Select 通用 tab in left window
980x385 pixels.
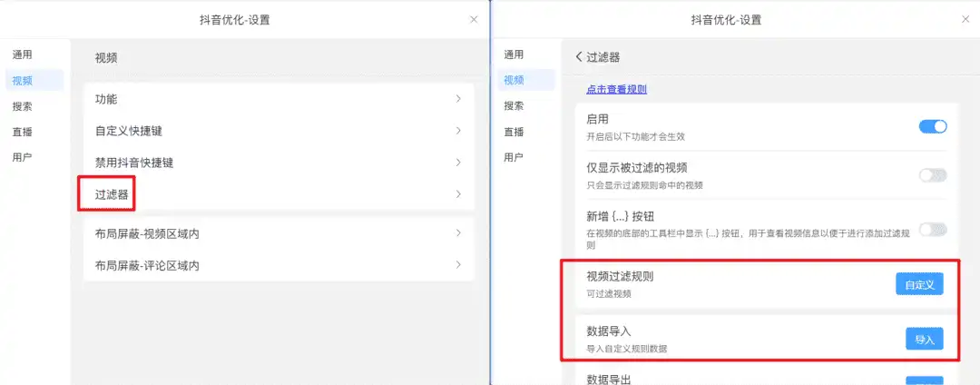pos(22,54)
